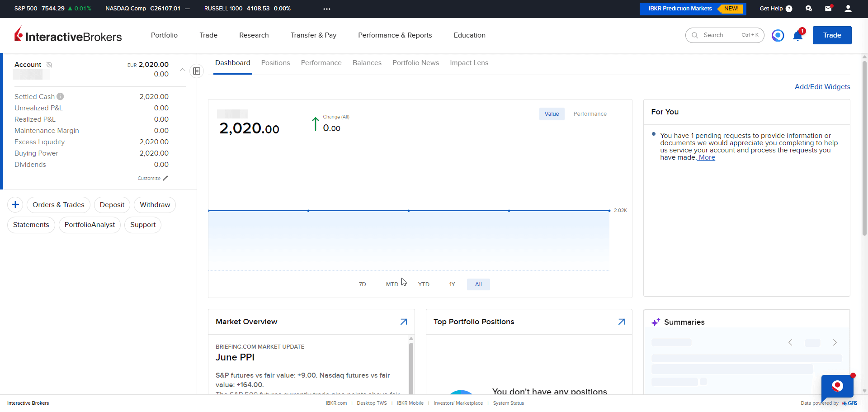The image size is (868, 412).
Task: Open Orders & Trades shortcut
Action: [58, 205]
